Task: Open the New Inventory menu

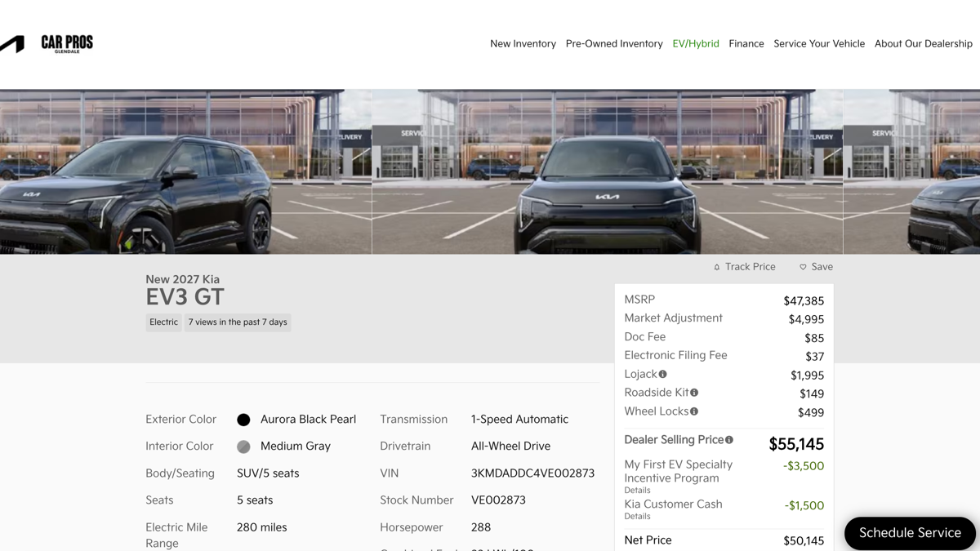Action: (x=523, y=44)
